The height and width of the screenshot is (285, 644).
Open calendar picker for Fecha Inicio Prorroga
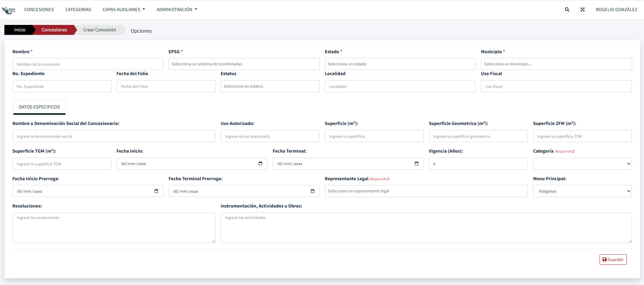pos(156,191)
